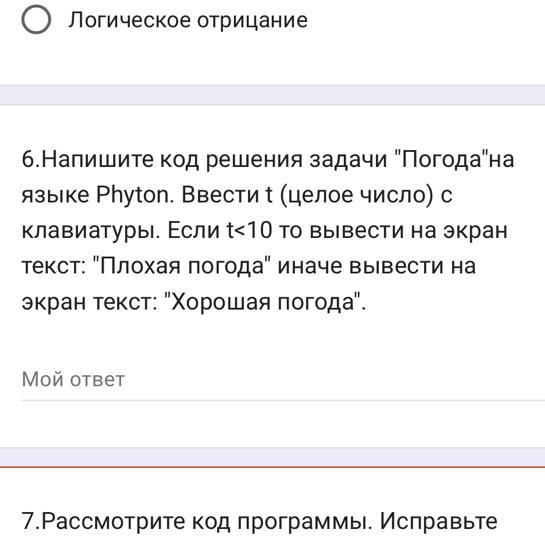This screenshot has width=545, height=545.
Task: Click the words Ввести t in question 6
Action: 227,195
